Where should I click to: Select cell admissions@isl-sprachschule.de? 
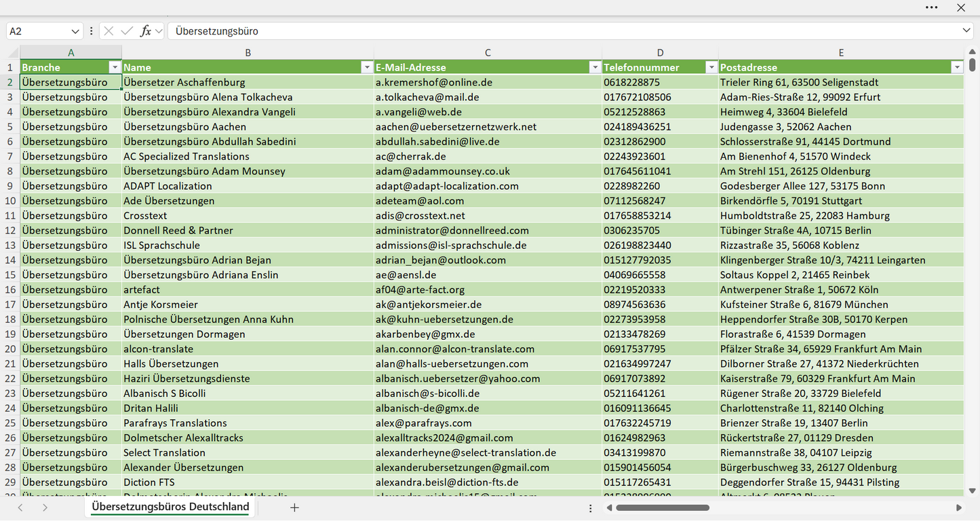tap(488, 245)
